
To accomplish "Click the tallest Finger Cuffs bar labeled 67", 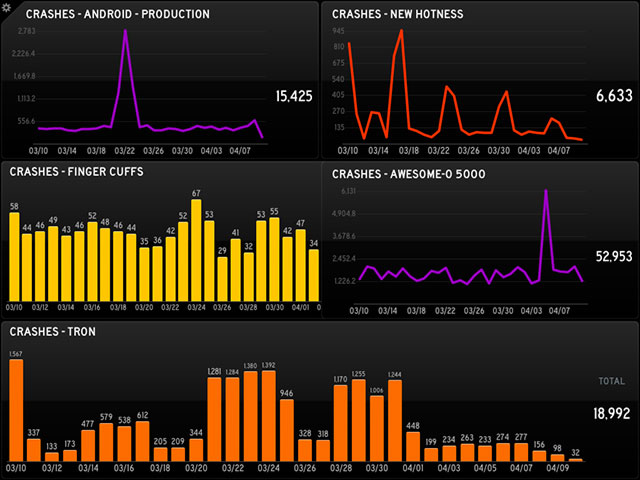I will (196, 250).
